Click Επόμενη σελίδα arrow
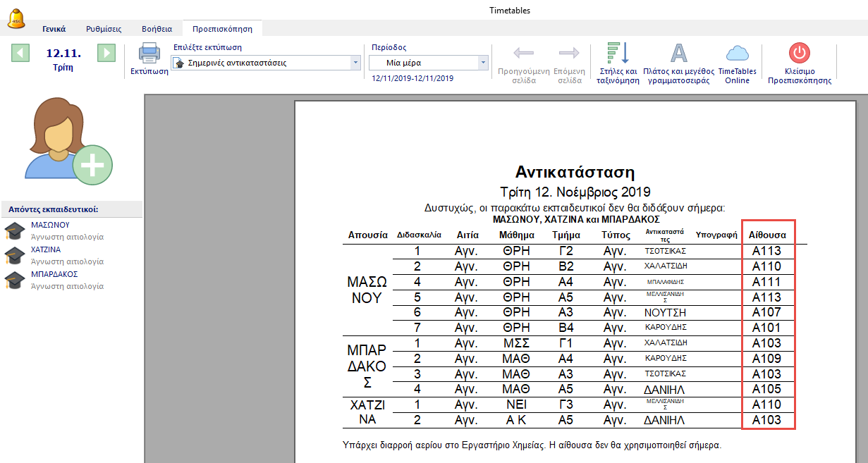This screenshot has height=463, width=868. pos(568,53)
